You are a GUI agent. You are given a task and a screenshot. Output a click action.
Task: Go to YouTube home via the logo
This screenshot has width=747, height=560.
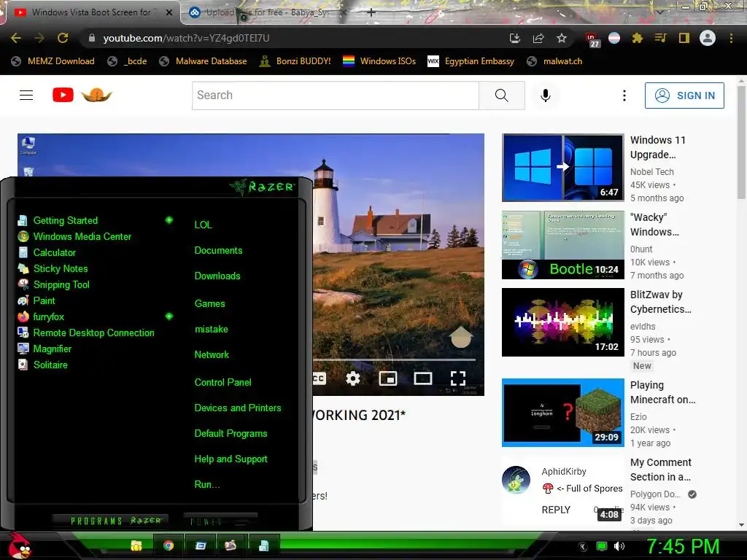[x=82, y=96]
